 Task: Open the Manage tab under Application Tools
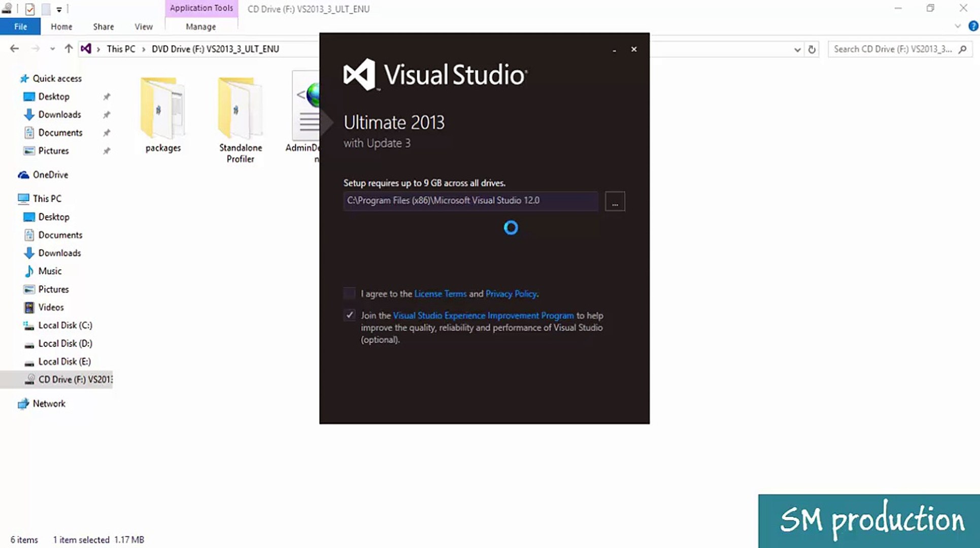point(200,26)
